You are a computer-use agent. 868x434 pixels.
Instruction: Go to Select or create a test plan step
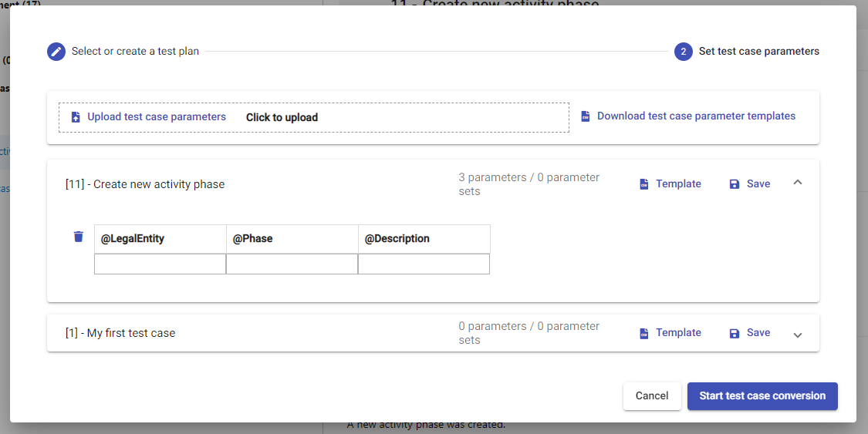[x=135, y=52]
